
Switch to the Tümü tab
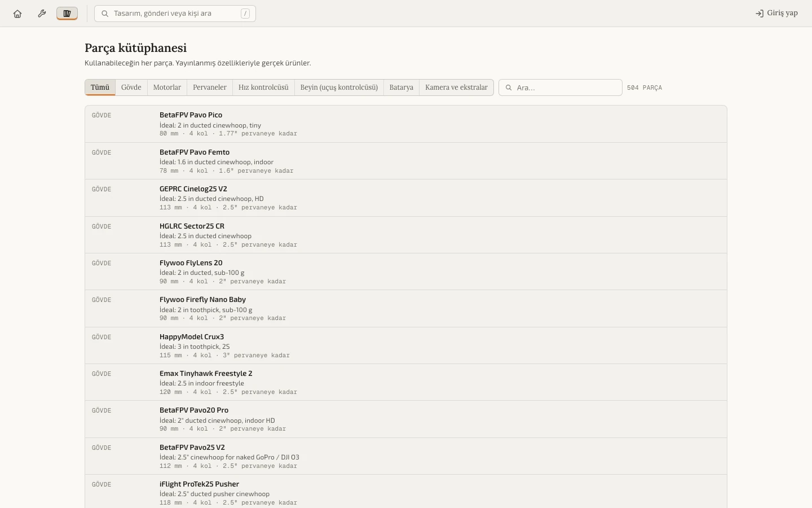coord(100,87)
